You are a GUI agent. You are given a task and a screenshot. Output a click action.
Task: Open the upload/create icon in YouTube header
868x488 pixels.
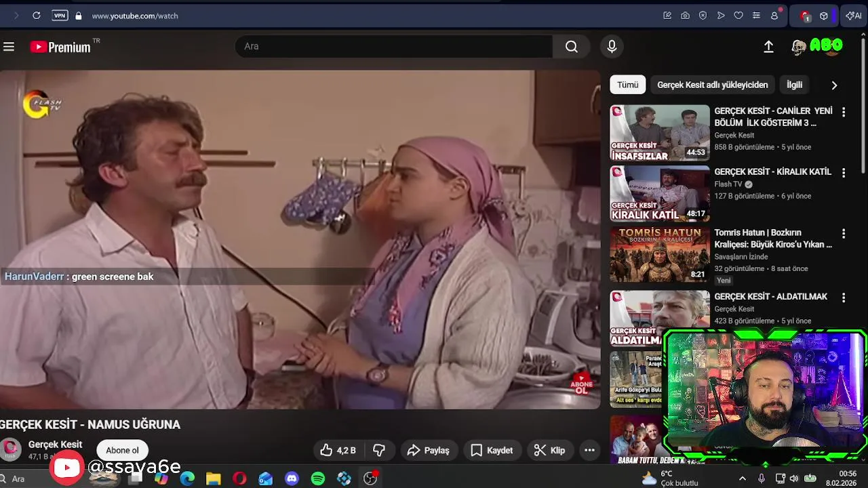pyautogui.click(x=768, y=47)
